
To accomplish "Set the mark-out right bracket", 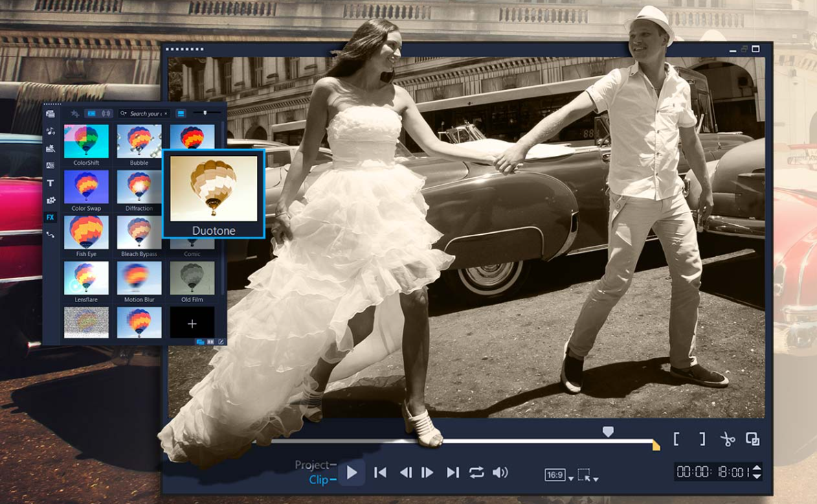I will pyautogui.click(x=702, y=439).
